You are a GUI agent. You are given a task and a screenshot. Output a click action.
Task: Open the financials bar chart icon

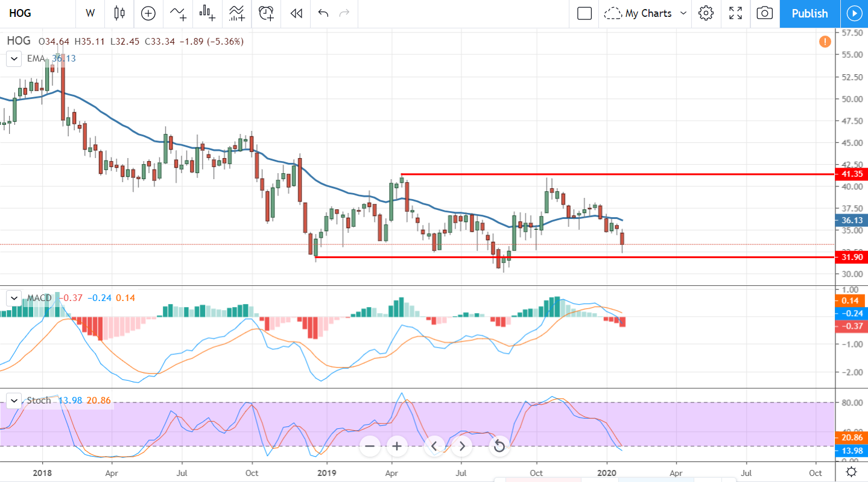pos(207,13)
